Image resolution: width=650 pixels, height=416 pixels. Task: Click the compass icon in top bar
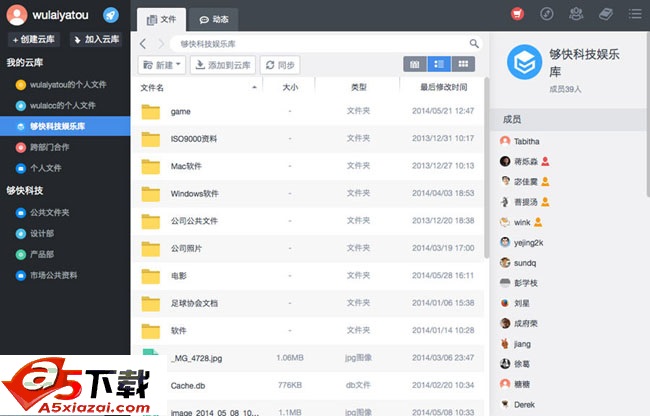[546, 14]
